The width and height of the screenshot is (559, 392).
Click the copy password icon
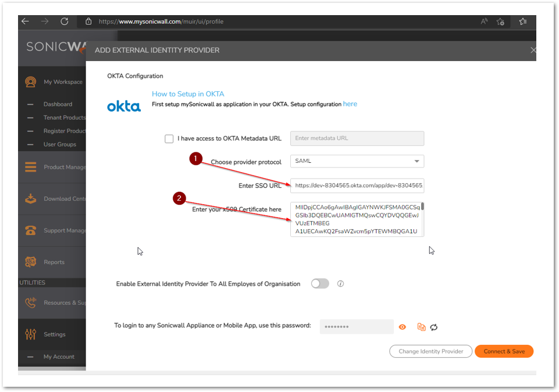[x=421, y=327]
